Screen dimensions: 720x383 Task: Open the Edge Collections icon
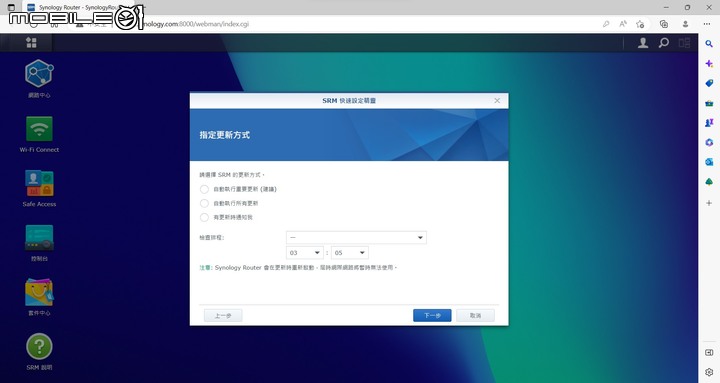point(664,24)
